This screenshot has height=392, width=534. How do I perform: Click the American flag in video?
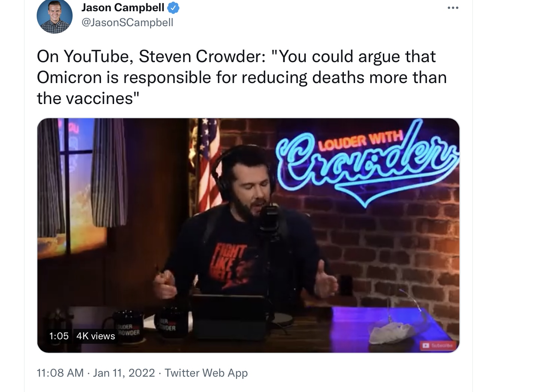click(x=208, y=165)
